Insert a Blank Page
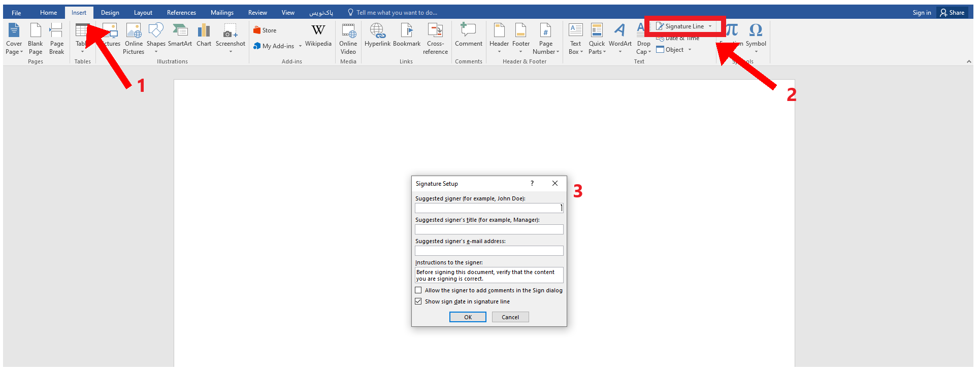The image size is (980, 373). coord(36,39)
